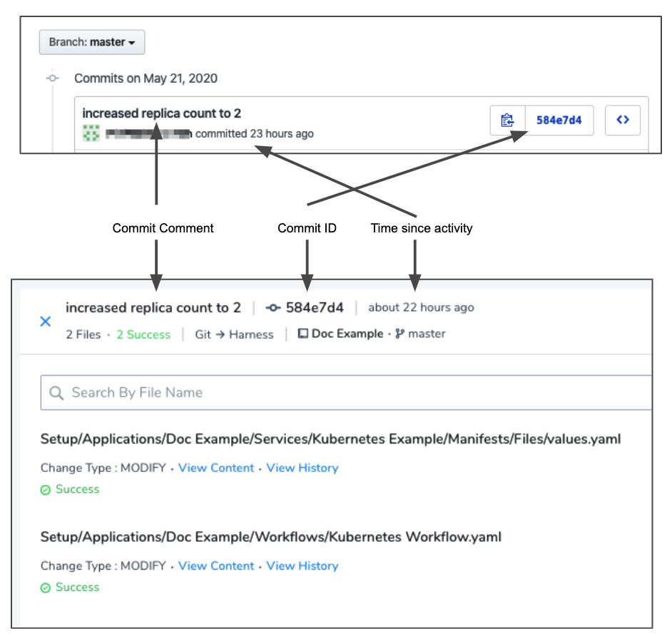Screen dimensions: 672x636
Task: Focus the Search By File Name field
Action: pos(346,393)
